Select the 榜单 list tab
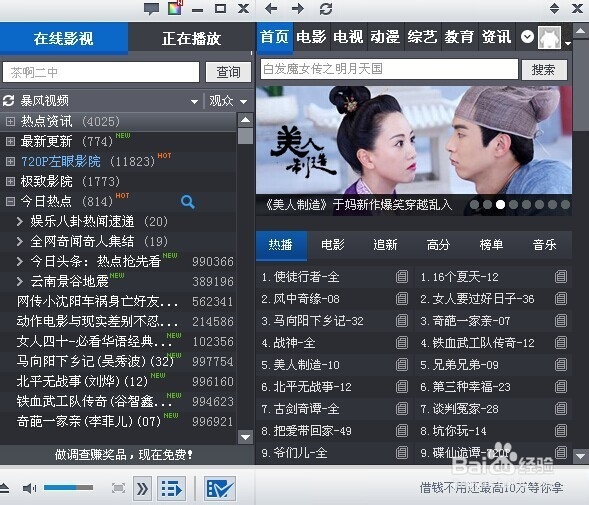The height and width of the screenshot is (505, 589). click(x=491, y=245)
